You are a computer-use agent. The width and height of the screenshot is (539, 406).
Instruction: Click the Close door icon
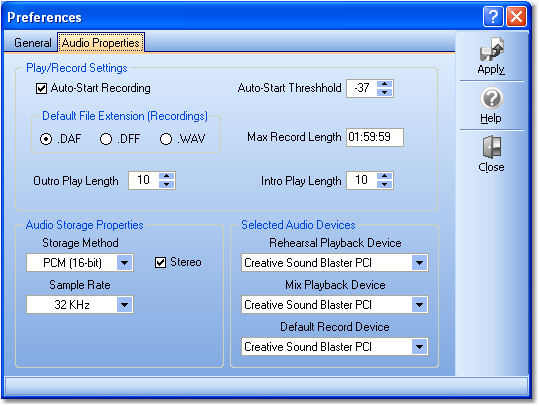pyautogui.click(x=492, y=147)
